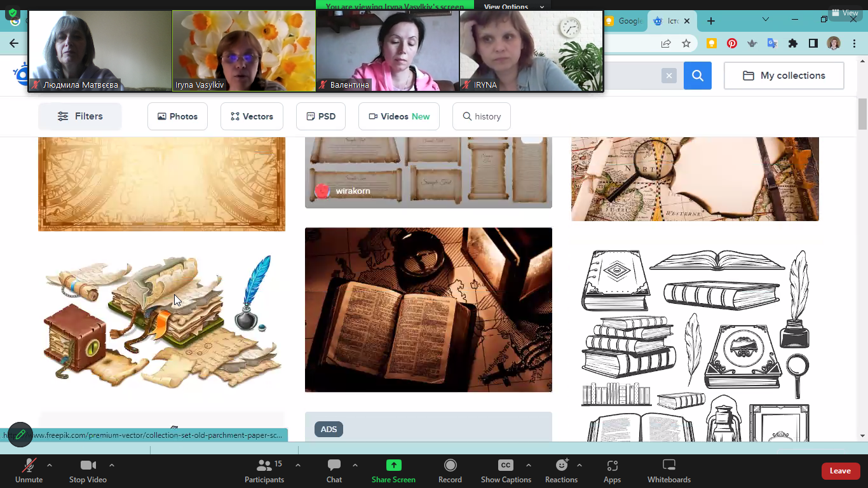Open Zoom Apps

click(x=612, y=471)
